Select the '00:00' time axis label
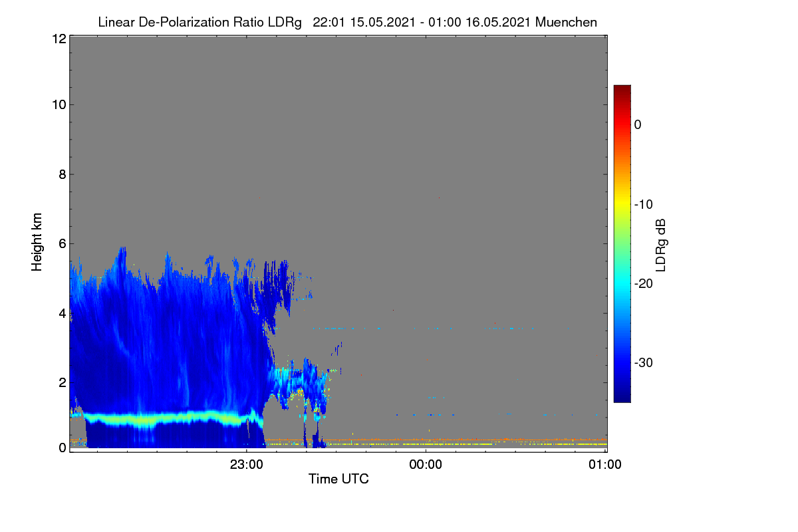The image size is (798, 532). [x=426, y=465]
